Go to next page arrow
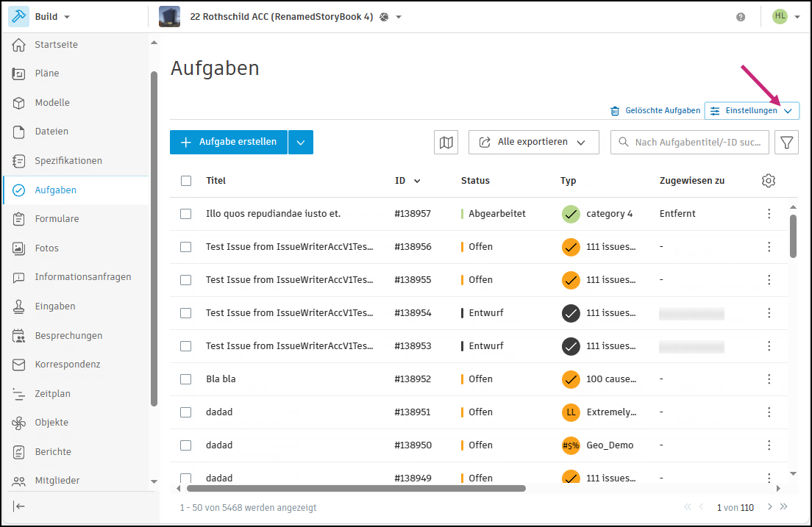 [x=769, y=507]
